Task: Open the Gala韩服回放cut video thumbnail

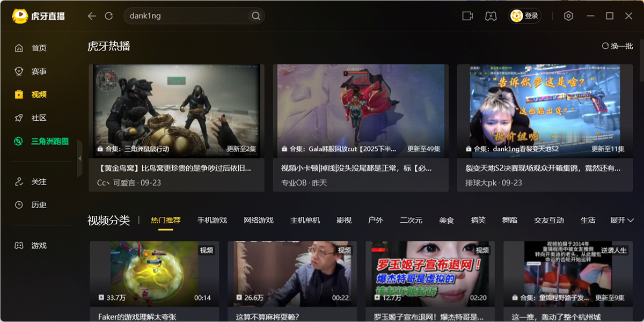Action: coord(361,111)
